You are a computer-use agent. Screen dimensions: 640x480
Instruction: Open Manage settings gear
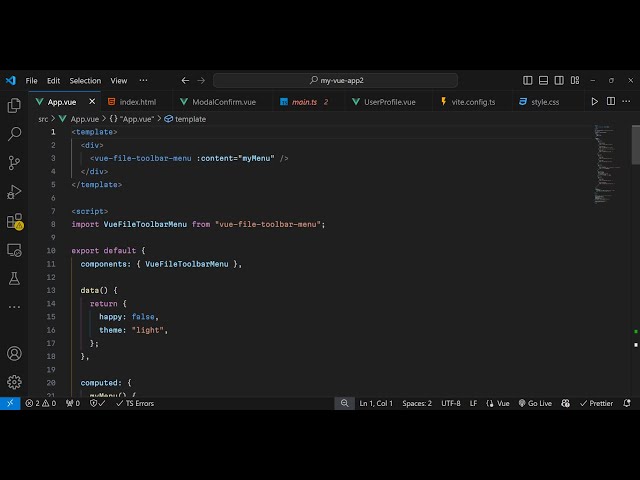click(14, 382)
